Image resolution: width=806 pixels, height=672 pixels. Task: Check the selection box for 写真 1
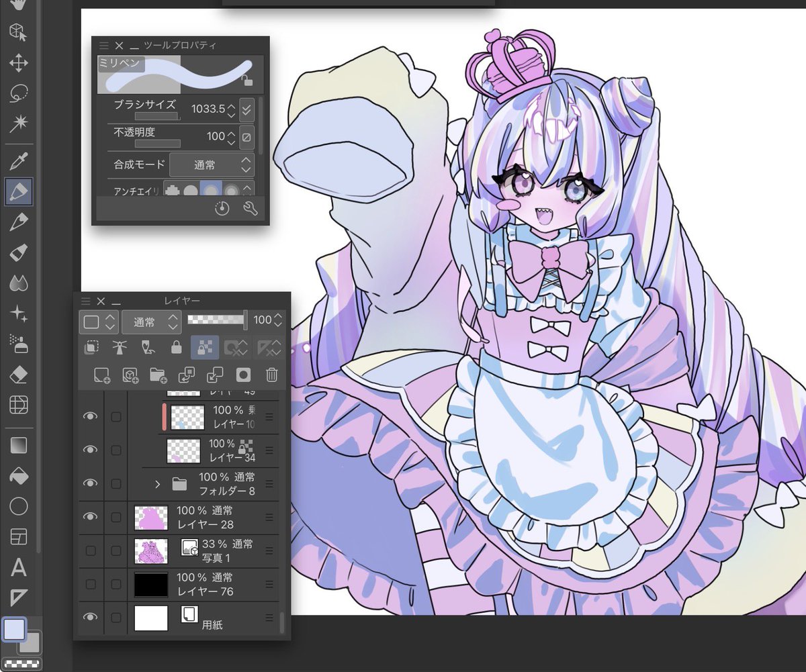[x=116, y=550]
